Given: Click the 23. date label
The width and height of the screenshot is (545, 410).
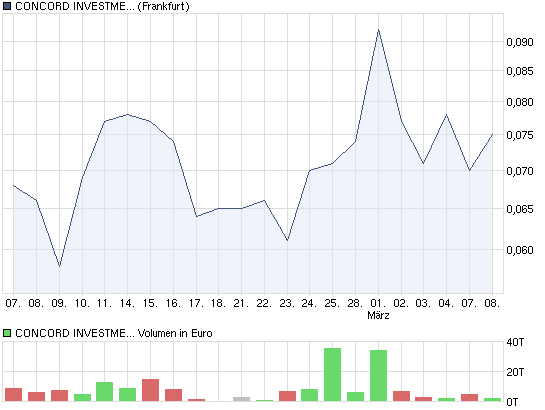Looking at the screenshot, I should (x=287, y=303).
